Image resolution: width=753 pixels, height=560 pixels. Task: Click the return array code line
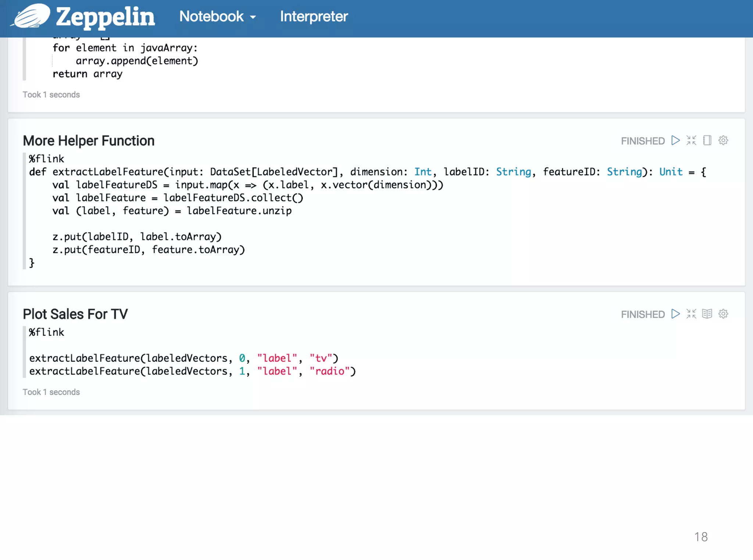tap(88, 74)
